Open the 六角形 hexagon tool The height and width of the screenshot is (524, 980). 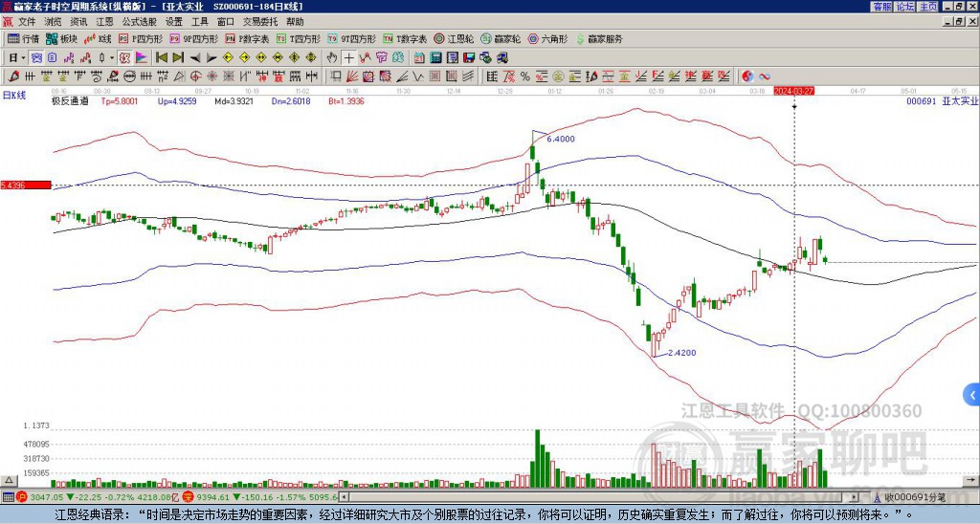click(548, 38)
